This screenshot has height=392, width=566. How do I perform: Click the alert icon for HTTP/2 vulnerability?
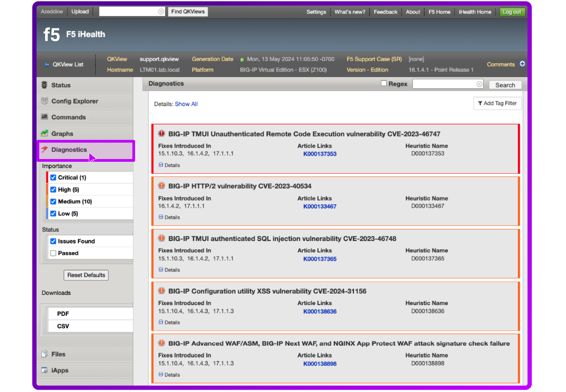[x=161, y=185]
